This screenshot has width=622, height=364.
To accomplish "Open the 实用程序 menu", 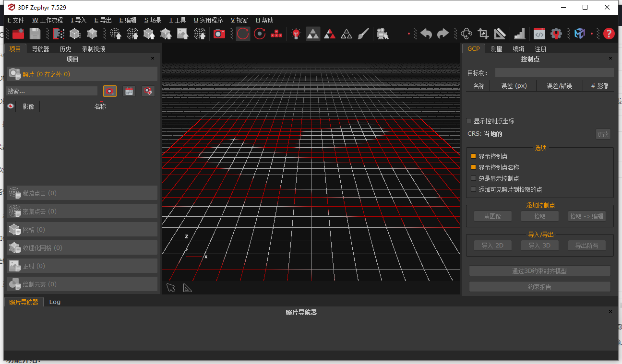I will click(208, 20).
